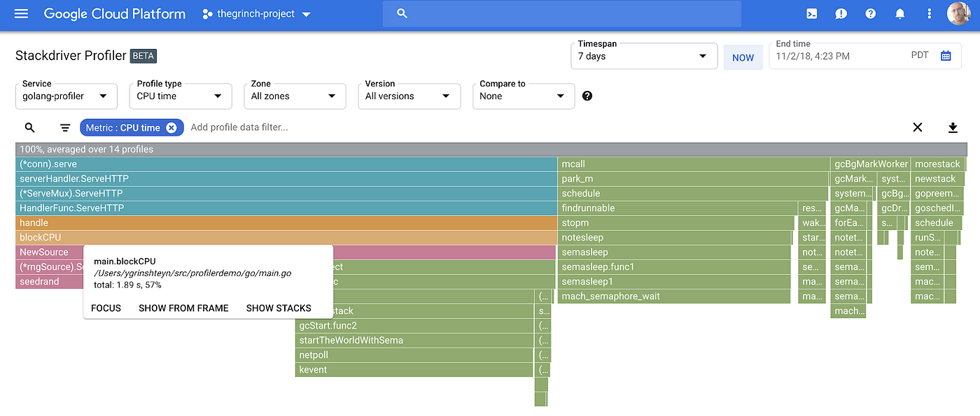Viewport: 980px width, 416px height.
Task: Open the Zone dropdown set to All zones
Action: click(x=295, y=96)
